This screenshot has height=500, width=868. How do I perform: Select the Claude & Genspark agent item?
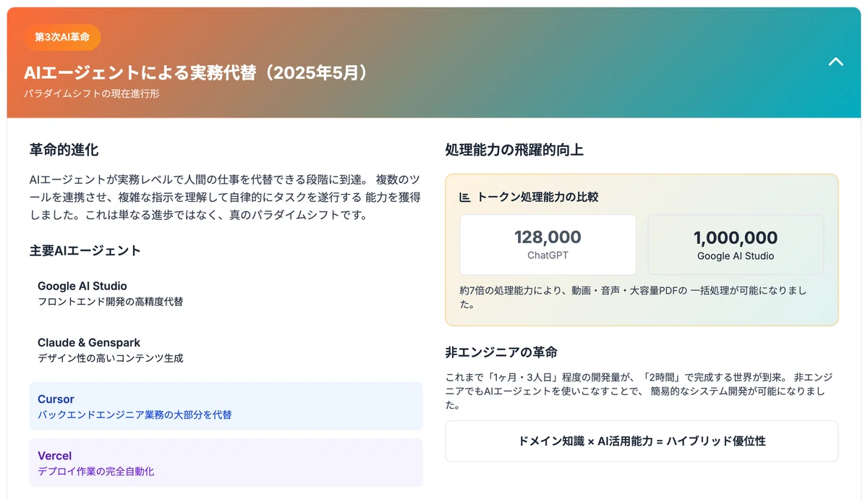(x=226, y=349)
